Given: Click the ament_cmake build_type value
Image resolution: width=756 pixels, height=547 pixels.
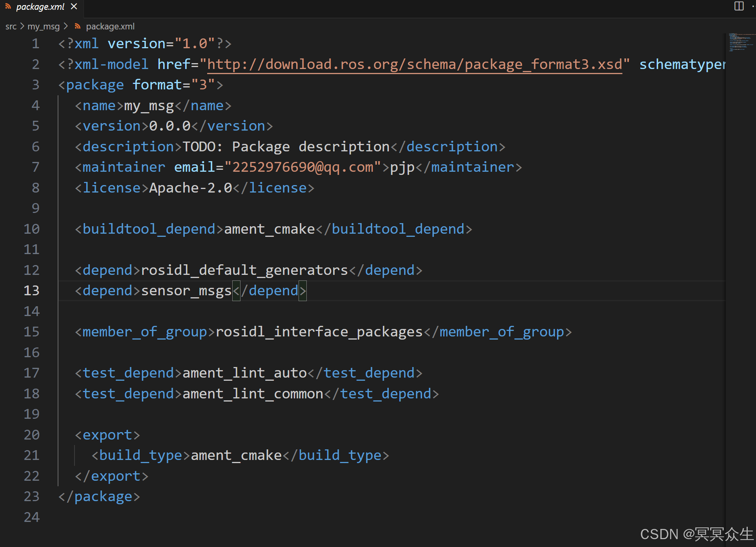Looking at the screenshot, I should [236, 455].
